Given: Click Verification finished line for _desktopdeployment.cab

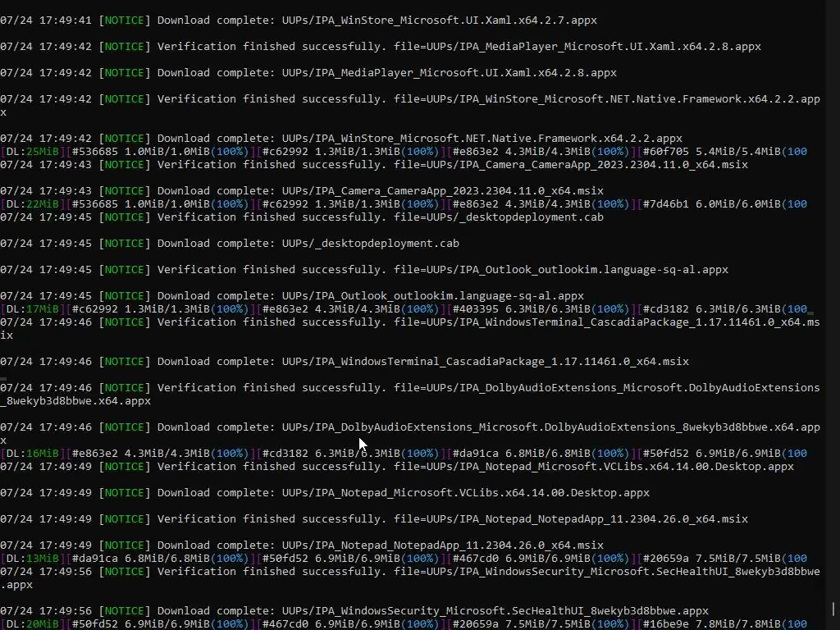Looking at the screenshot, I should tap(302, 217).
